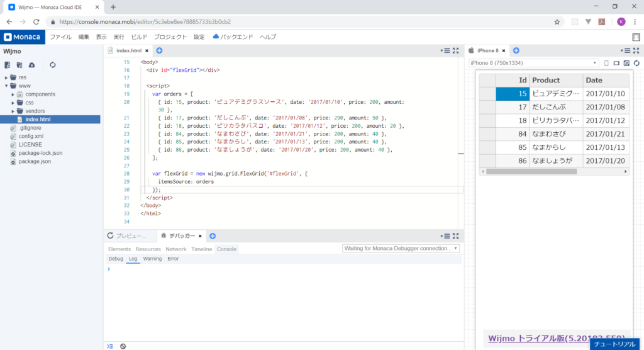Switch to the Resources debugger tab

pos(148,249)
